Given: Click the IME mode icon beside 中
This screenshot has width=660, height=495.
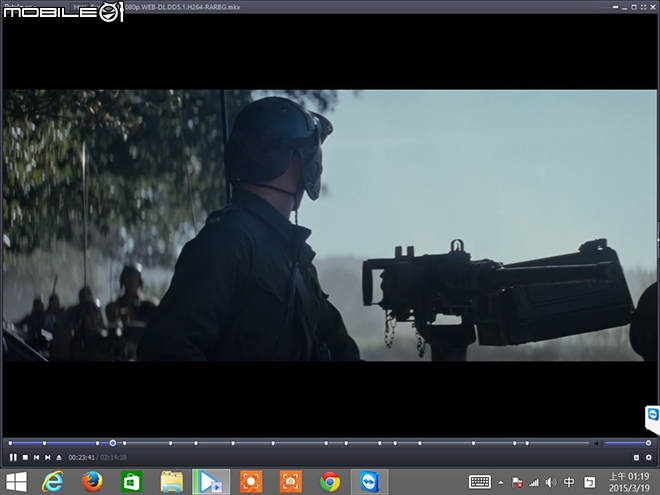Looking at the screenshot, I should 590,482.
